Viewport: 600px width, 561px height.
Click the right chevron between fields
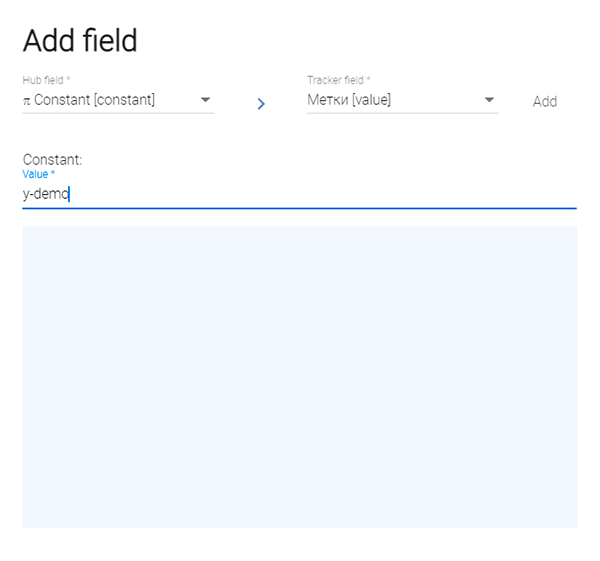(261, 103)
